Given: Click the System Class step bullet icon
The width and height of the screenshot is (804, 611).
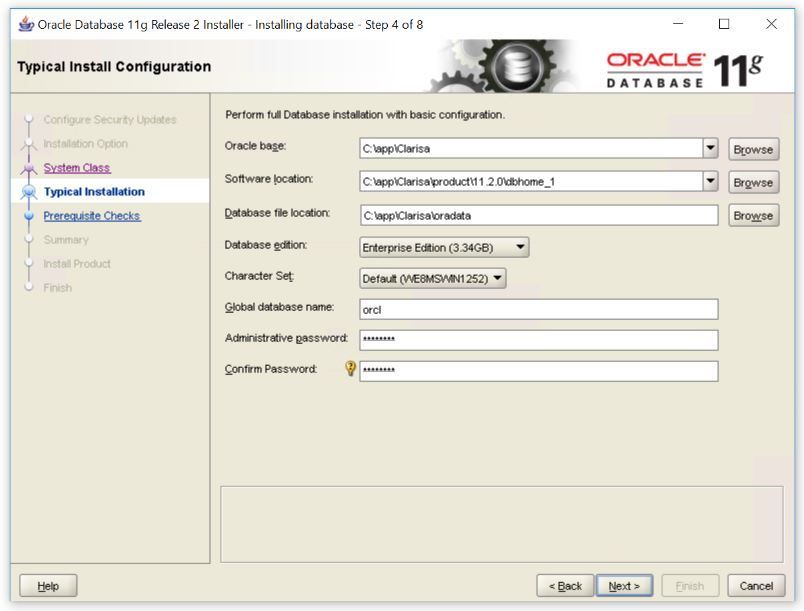Looking at the screenshot, I should click(29, 168).
